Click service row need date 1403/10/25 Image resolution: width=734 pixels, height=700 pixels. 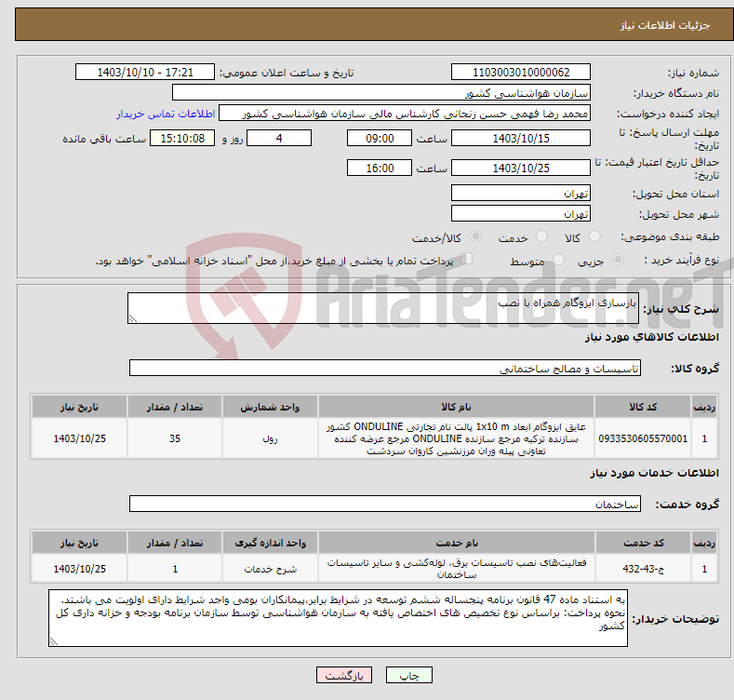[x=80, y=569]
